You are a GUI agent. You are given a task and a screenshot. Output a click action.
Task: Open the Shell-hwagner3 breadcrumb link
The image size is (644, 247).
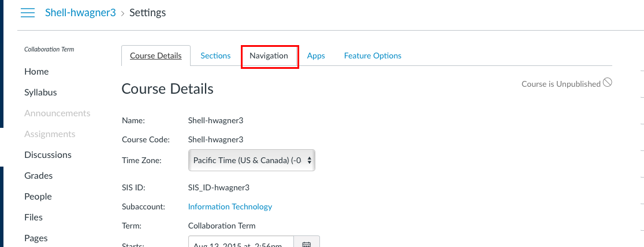click(80, 13)
